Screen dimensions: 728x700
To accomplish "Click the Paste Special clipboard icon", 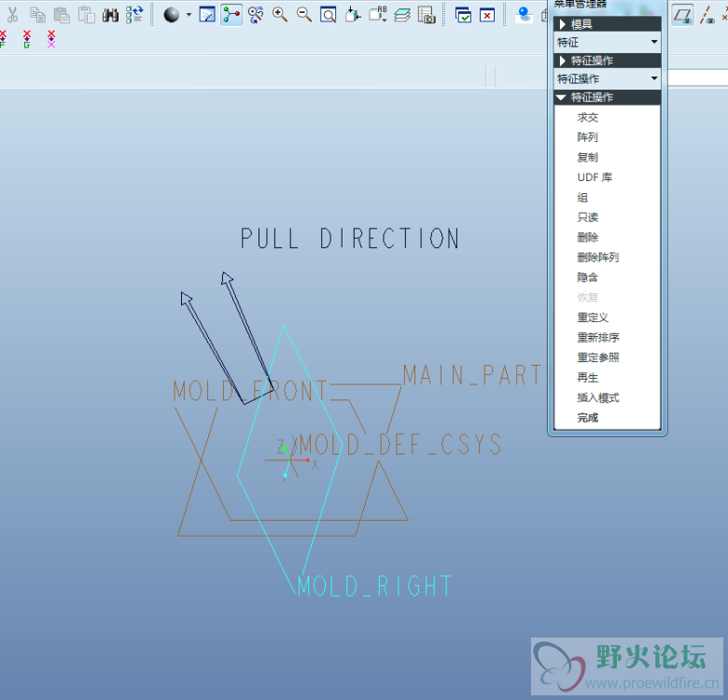I will pyautogui.click(x=87, y=15).
